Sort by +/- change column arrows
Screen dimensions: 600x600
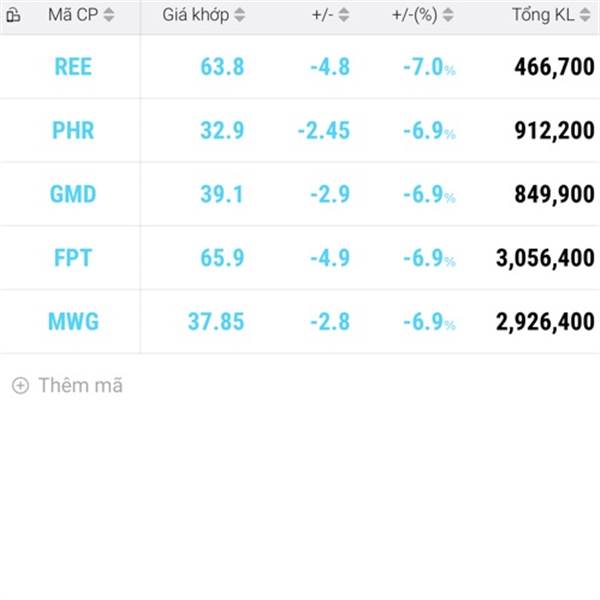tap(344, 15)
